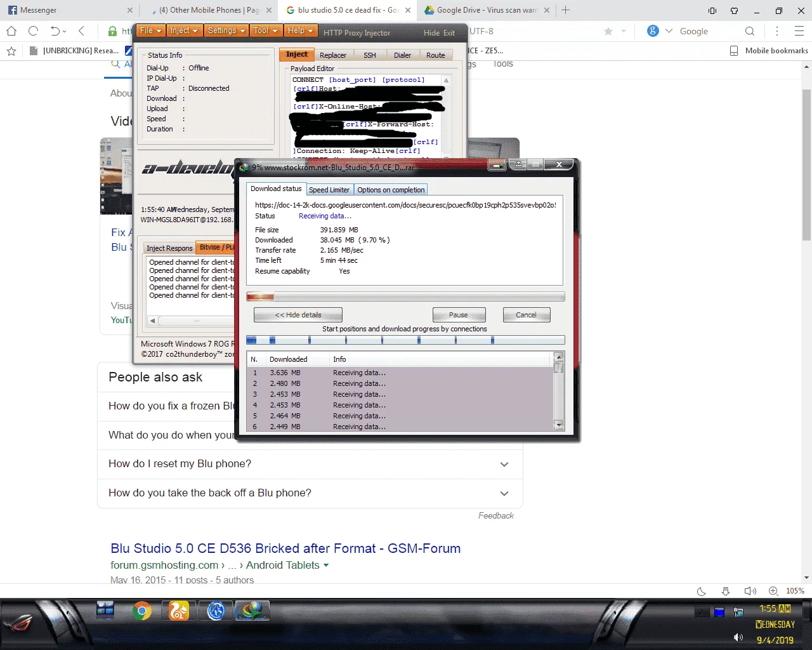Open the Tool dropdown menu

coord(265,30)
